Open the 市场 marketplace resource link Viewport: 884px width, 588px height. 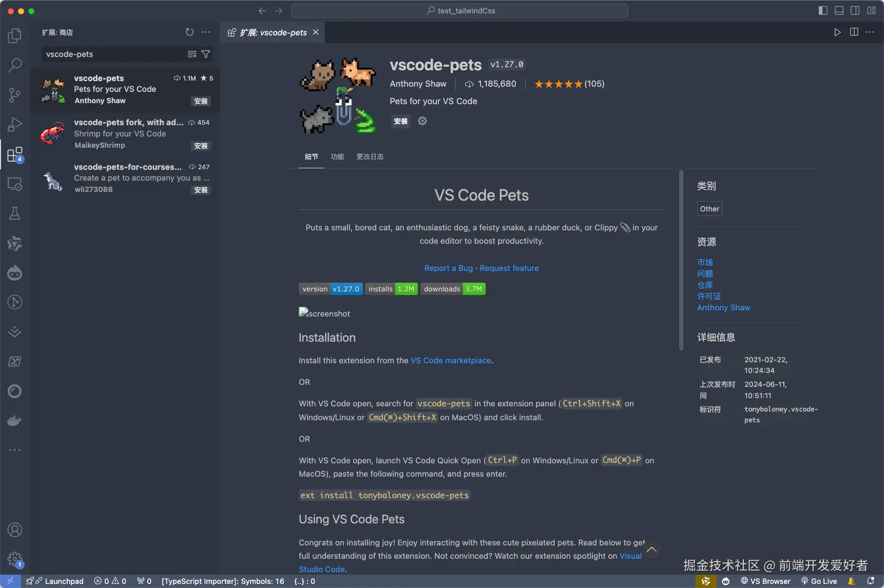click(x=705, y=263)
